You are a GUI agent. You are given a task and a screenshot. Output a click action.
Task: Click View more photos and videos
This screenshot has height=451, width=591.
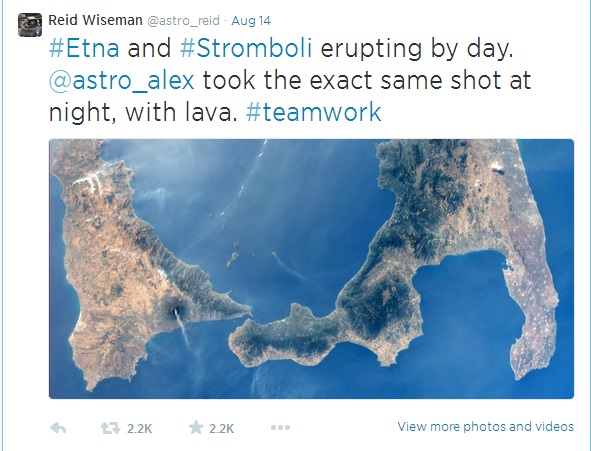485,427
